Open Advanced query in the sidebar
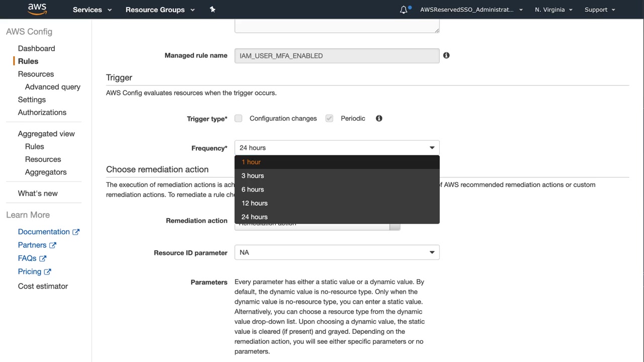Image resolution: width=644 pixels, height=362 pixels. (x=52, y=87)
